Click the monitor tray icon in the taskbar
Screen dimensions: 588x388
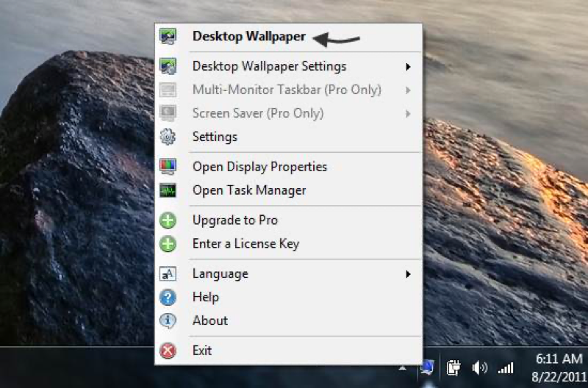coord(428,368)
